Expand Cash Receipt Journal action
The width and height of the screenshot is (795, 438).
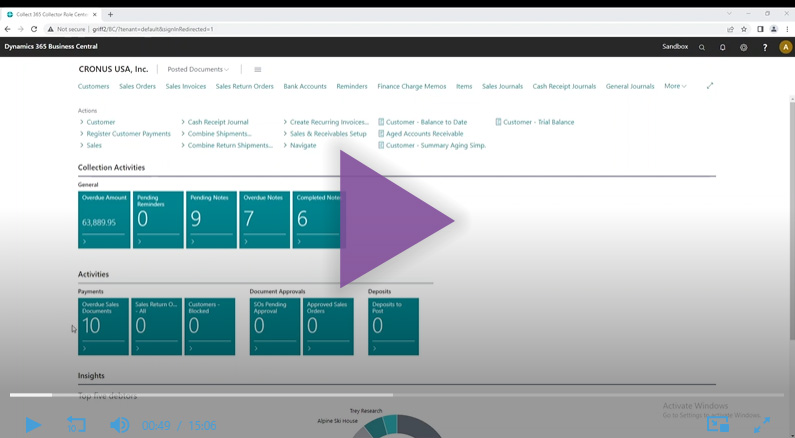pos(215,122)
